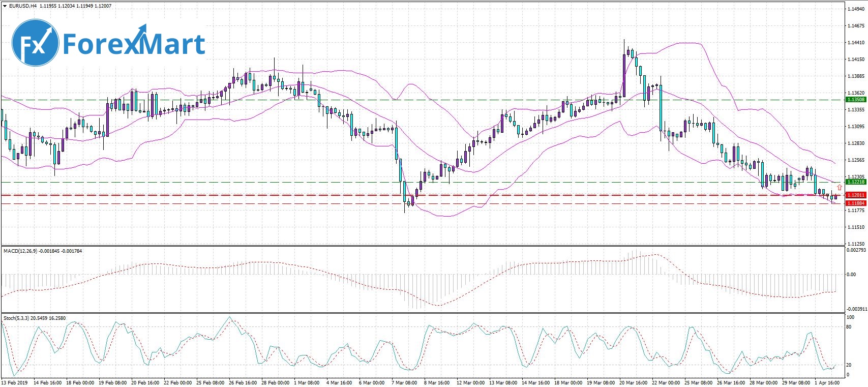Viewport: 868px width, 387px height.
Task: Click the 1 Apr 16:00 time label
Action: click(827, 382)
